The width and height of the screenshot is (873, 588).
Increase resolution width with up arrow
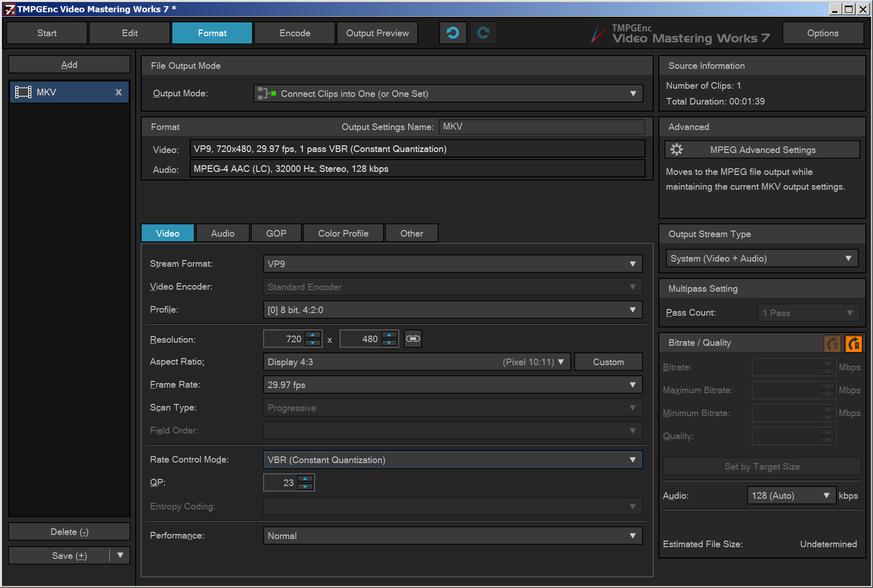click(313, 335)
